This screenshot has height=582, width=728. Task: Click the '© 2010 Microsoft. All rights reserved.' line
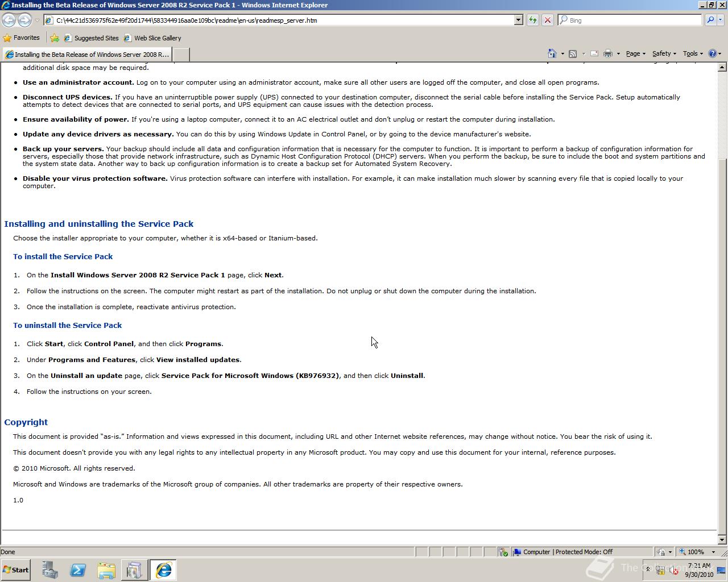click(75, 468)
